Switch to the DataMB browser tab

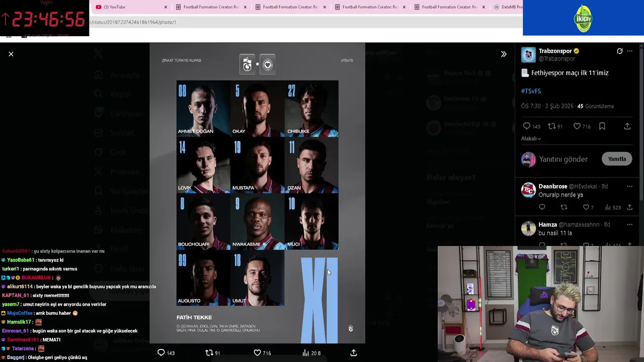point(507,7)
